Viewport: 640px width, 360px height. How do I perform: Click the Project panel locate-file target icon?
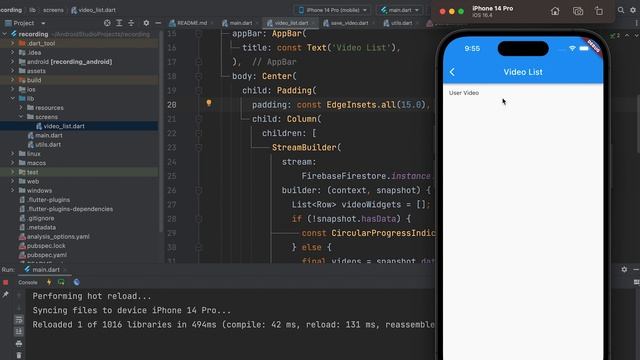pyautogui.click(x=107, y=23)
